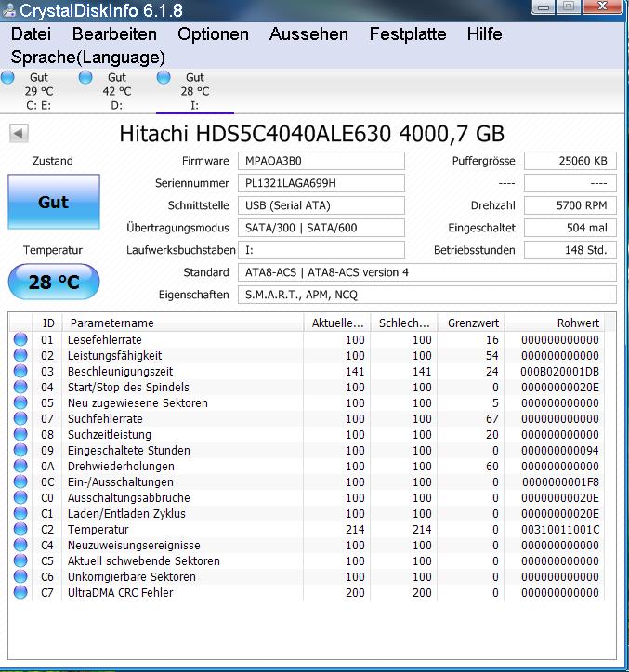
Task: Click status orb for Drehwiederholungen row
Action: (x=20, y=467)
